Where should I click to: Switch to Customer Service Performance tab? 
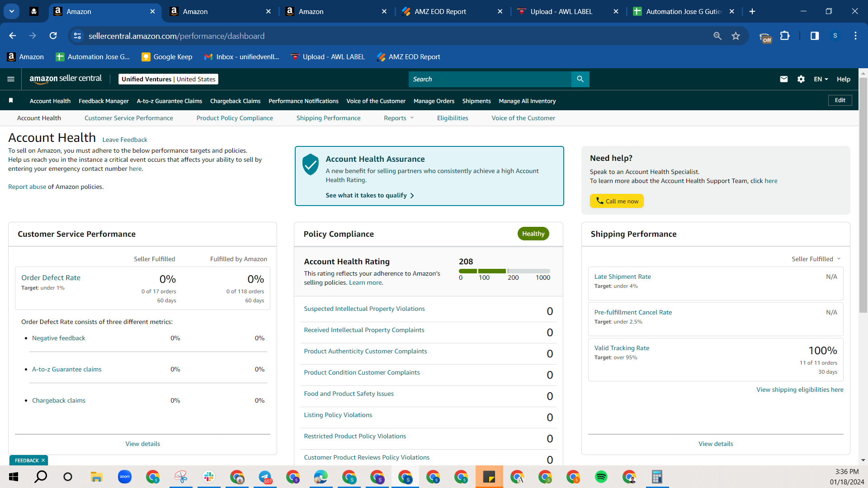(128, 118)
